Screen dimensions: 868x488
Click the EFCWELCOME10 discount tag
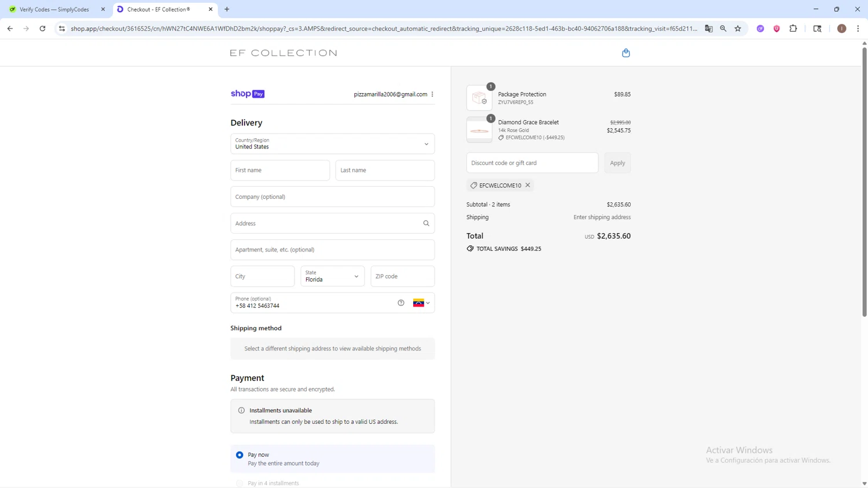(500, 186)
